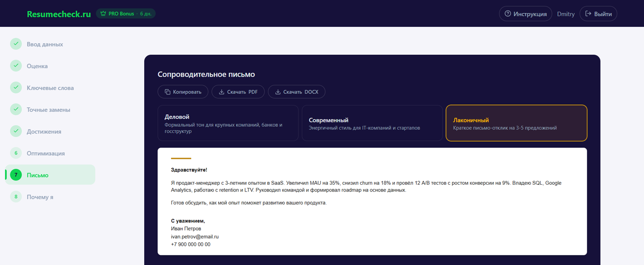Select the Деловой letter style
Viewport: 644px width, 265px height.
point(228,123)
